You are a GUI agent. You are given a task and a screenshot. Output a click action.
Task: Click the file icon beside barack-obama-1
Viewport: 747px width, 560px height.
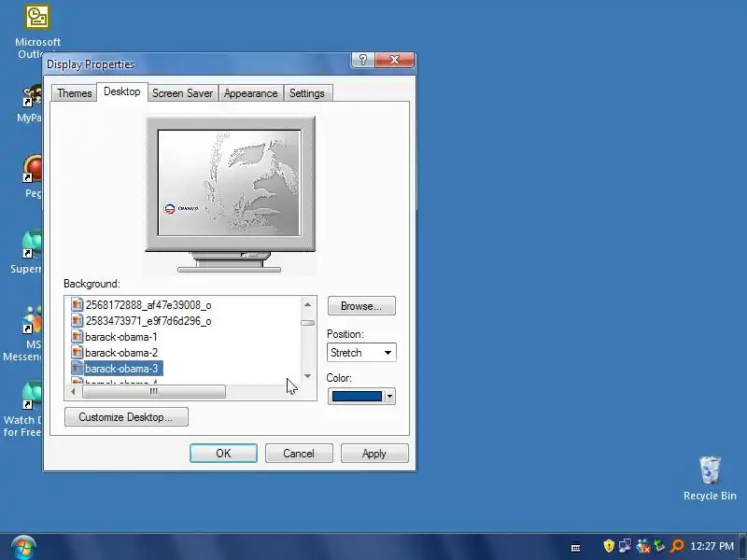tap(77, 337)
